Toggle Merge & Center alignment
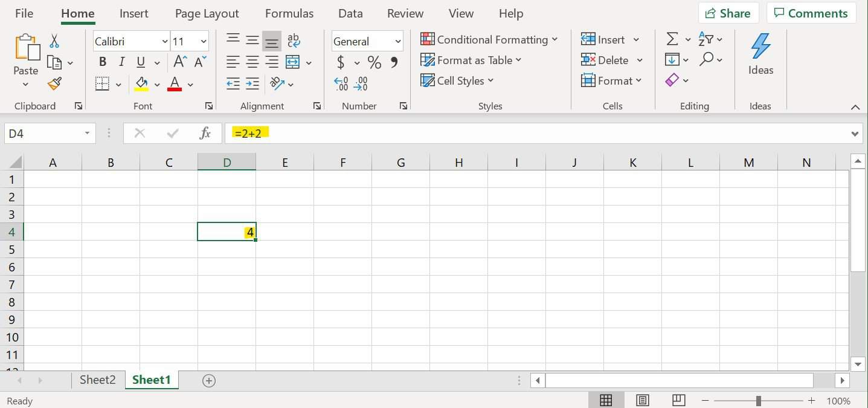 293,62
